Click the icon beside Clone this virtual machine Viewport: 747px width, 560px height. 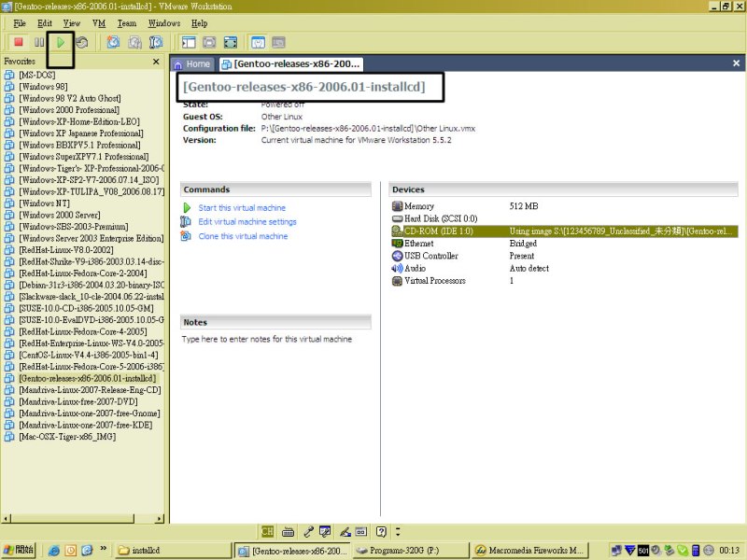tap(186, 236)
